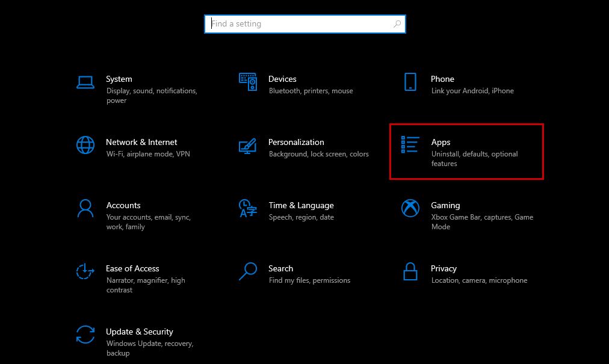Screen dimensions: 609x364
Task: Click the Time & Language icon
Action: pyautogui.click(x=247, y=208)
